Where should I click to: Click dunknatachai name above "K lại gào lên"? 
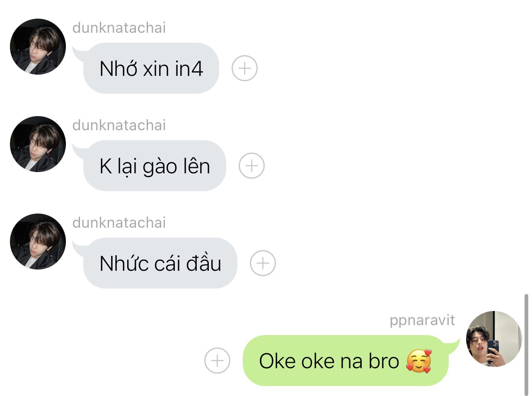coord(119,125)
